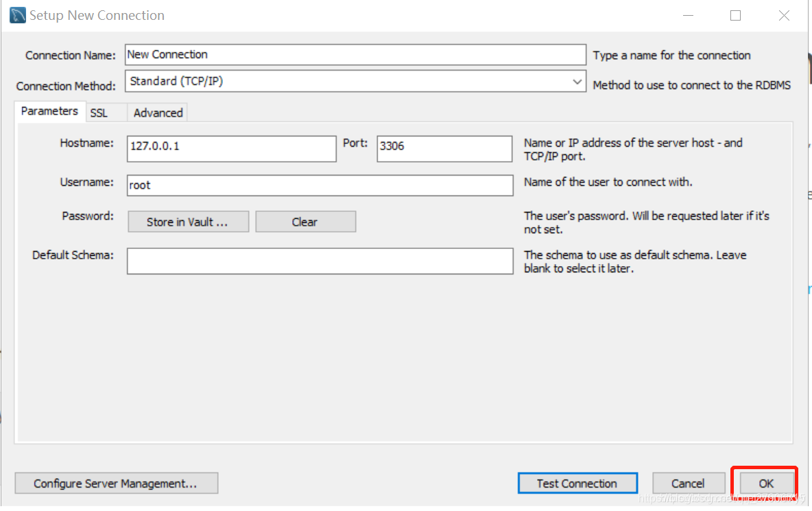
Task: Open the Advanced tab
Action: 158,113
